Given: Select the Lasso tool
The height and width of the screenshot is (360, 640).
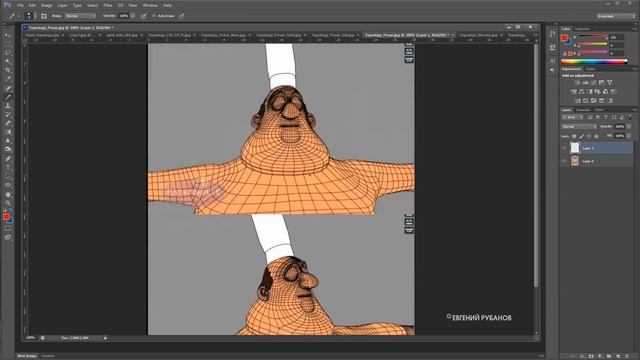Looking at the screenshot, I should (x=8, y=53).
